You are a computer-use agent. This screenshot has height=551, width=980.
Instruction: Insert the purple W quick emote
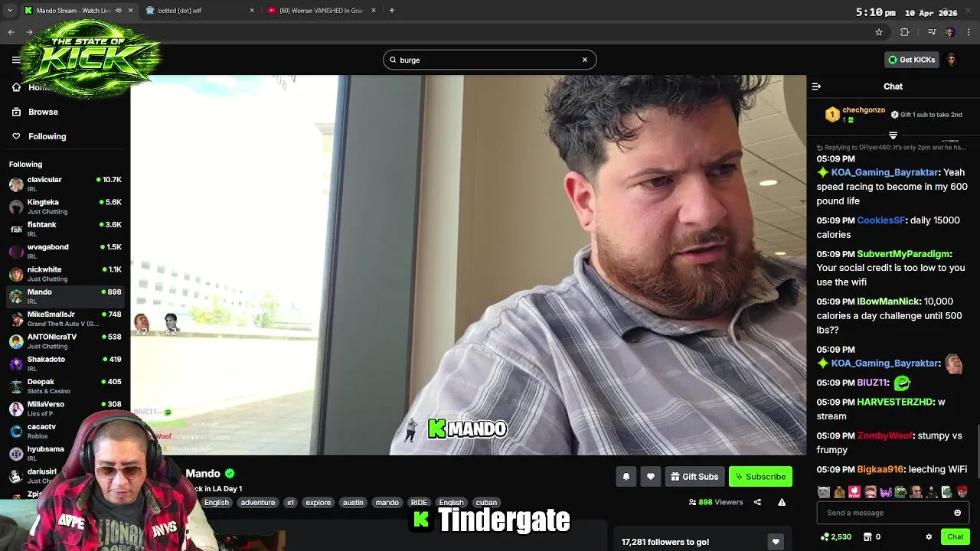886,492
